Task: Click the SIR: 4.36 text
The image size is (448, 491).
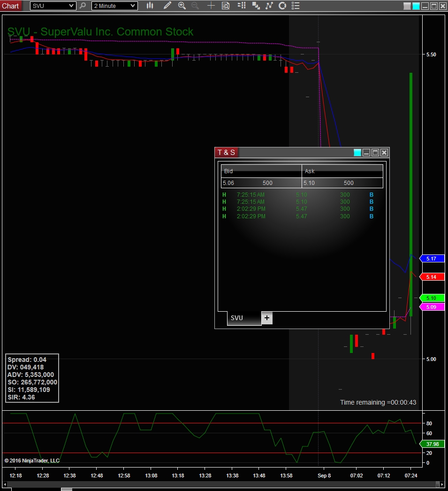Action: coord(21,398)
